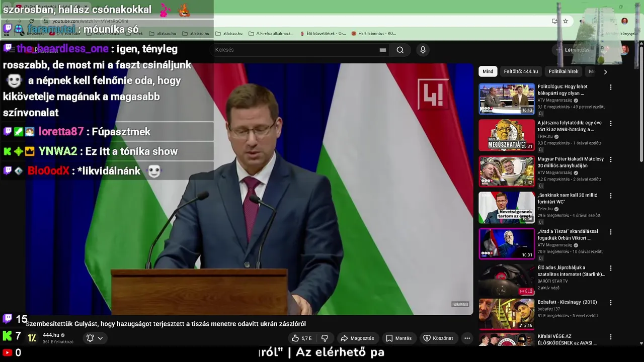Save the video with Mentés
Viewport: 644px width, 362px height.
click(x=399, y=338)
